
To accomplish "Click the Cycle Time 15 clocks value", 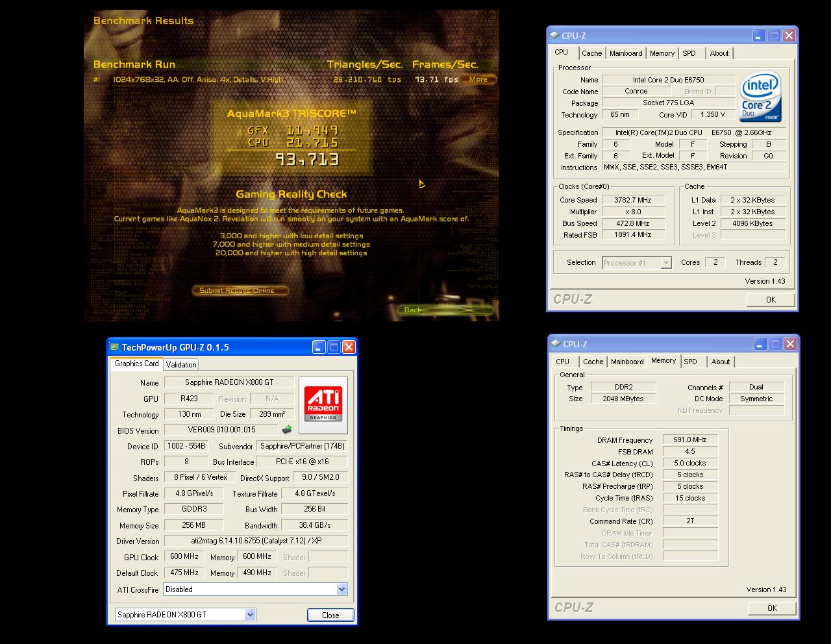I will (x=690, y=498).
